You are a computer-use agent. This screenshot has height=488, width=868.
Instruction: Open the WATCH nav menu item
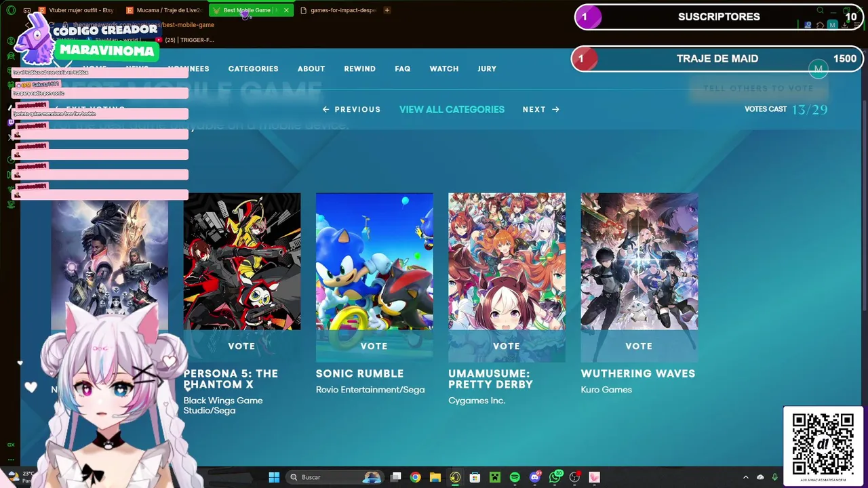[444, 68]
